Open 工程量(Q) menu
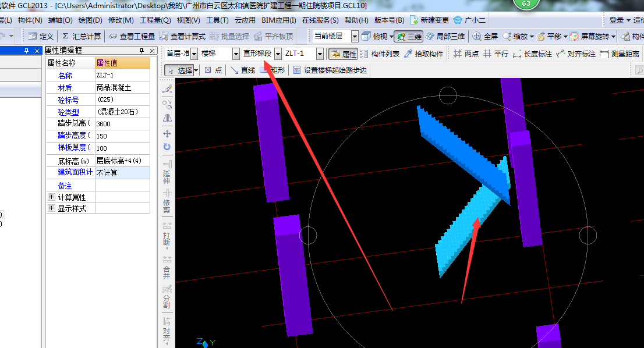644x348 pixels. point(155,20)
